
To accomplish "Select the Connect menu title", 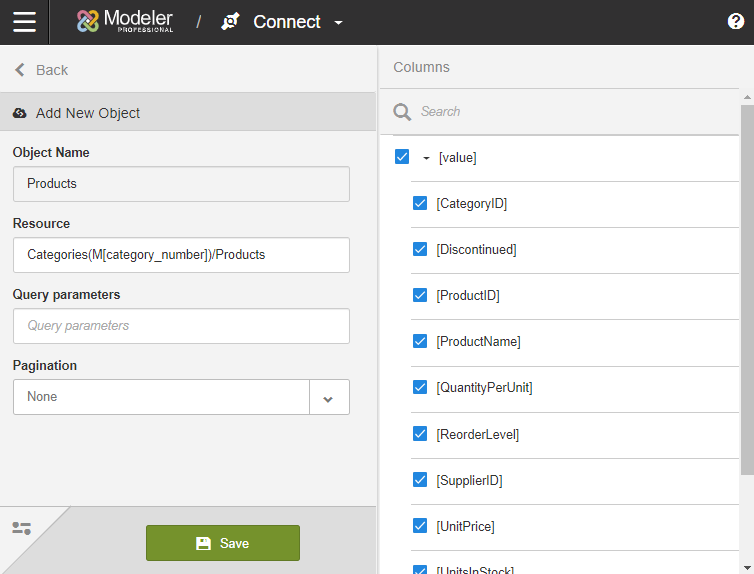I will tap(287, 22).
